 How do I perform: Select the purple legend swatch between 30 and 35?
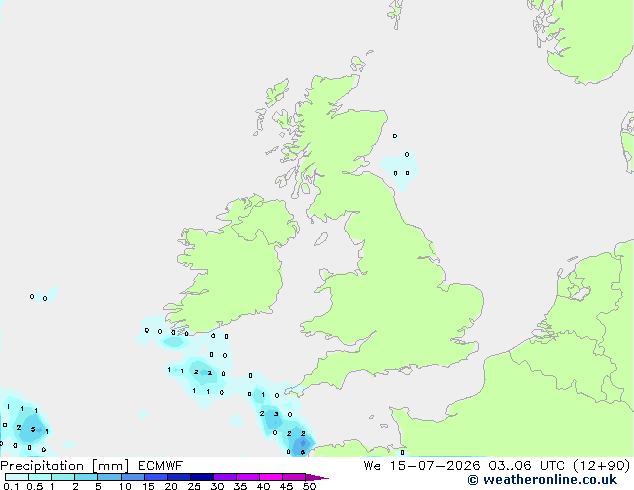click(224, 477)
